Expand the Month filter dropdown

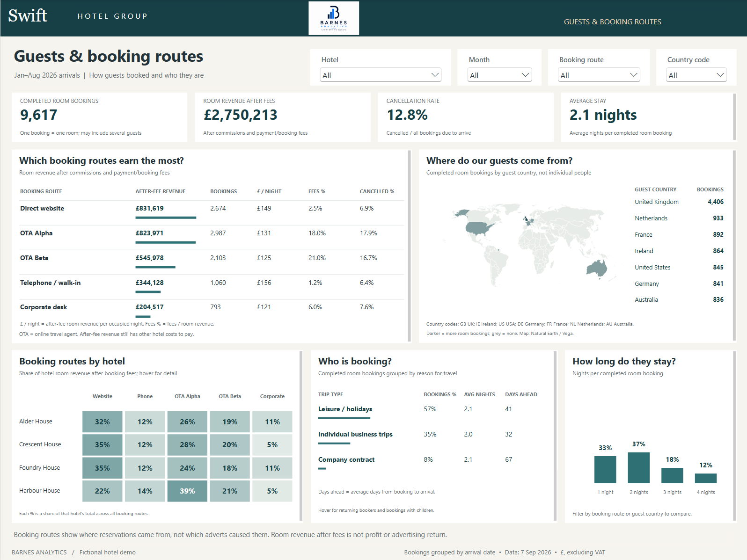point(499,75)
